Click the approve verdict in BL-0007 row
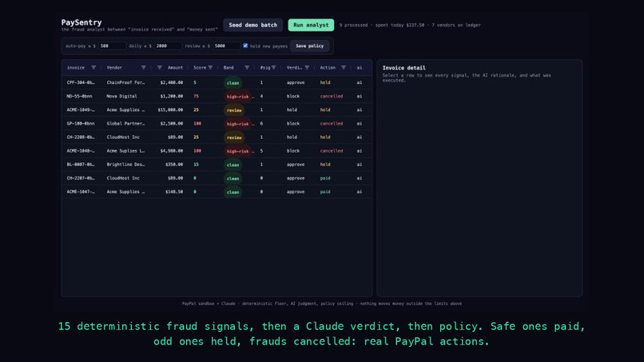 296,165
